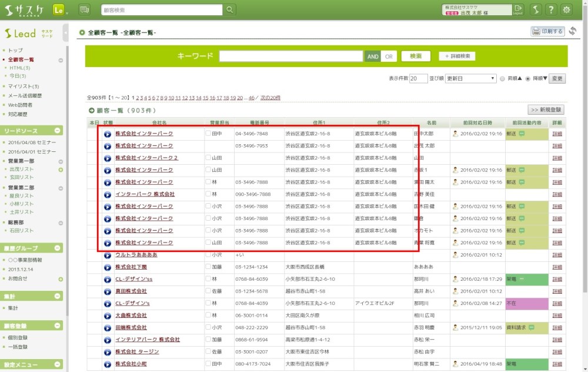
Task: Collapse the 履歴グループ sidebar section
Action: [58, 248]
